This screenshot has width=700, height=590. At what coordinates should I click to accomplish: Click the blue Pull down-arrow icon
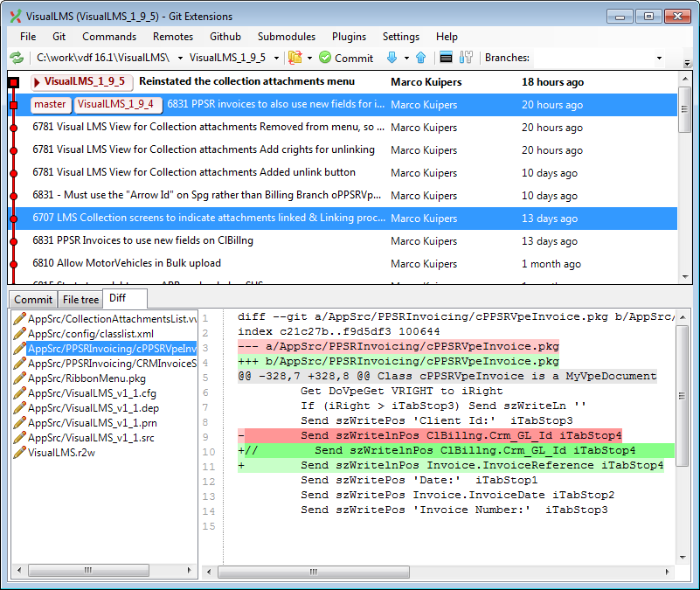click(x=392, y=58)
